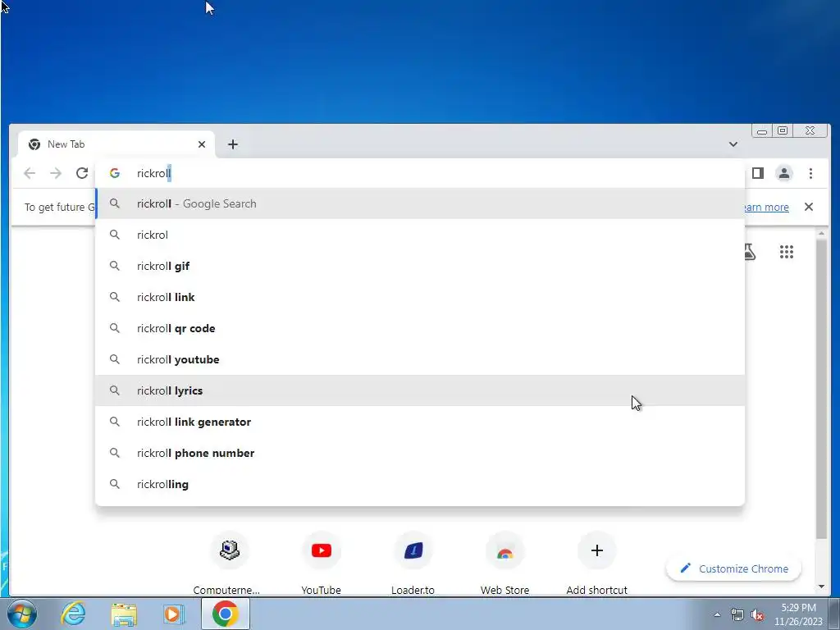
Task: Reload the page with the refresh icon
Action: 82,173
